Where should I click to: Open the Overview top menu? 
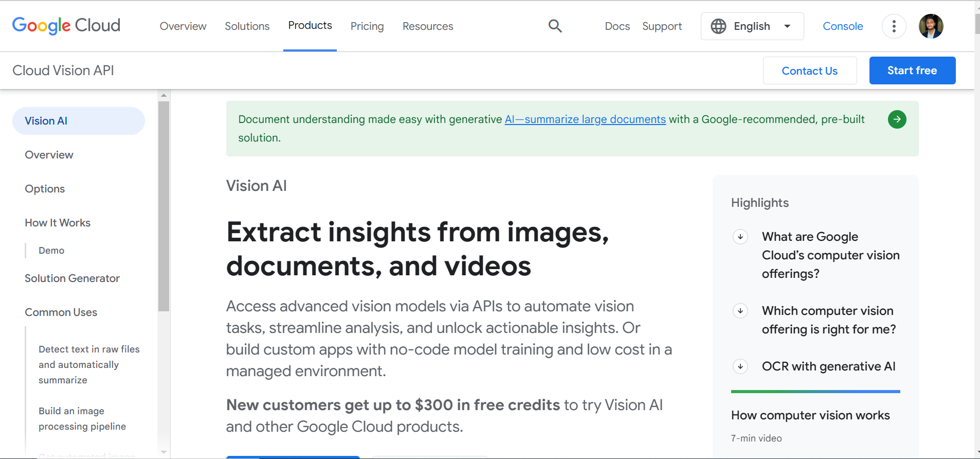tap(183, 26)
